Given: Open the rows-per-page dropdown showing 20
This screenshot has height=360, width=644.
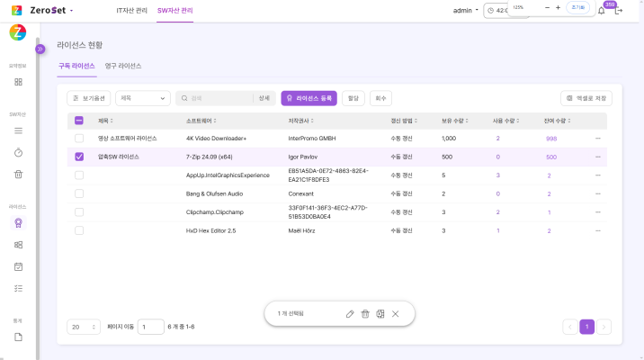Looking at the screenshot, I should [84, 327].
